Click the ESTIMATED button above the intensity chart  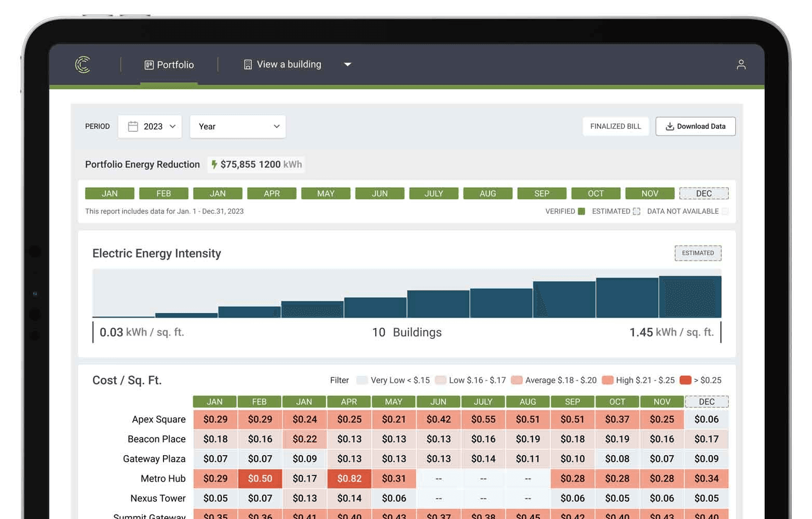click(x=698, y=253)
